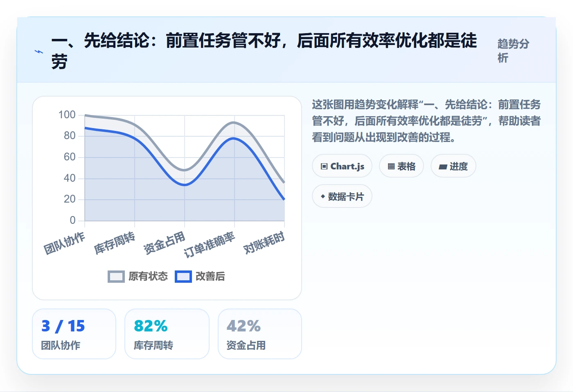
Task: Click the grid icon in 表格 chip
Action: [391, 167]
